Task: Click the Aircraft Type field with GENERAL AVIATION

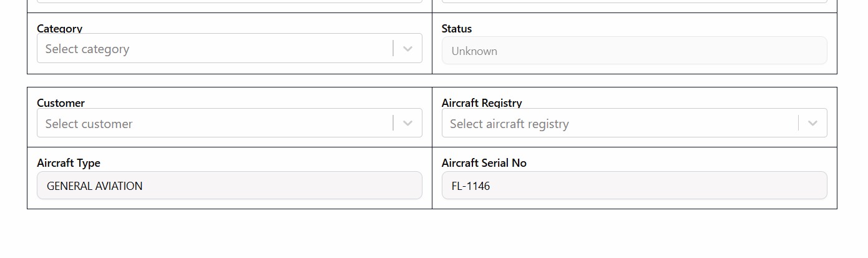Action: [229, 186]
